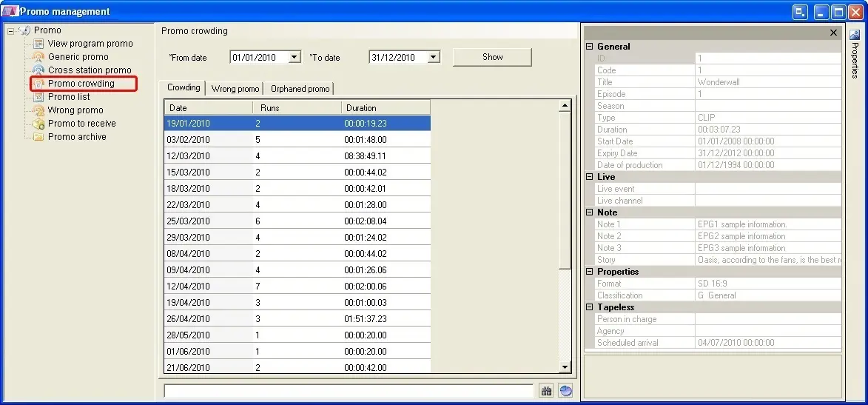Collapse the Tapeless properties section

590,307
